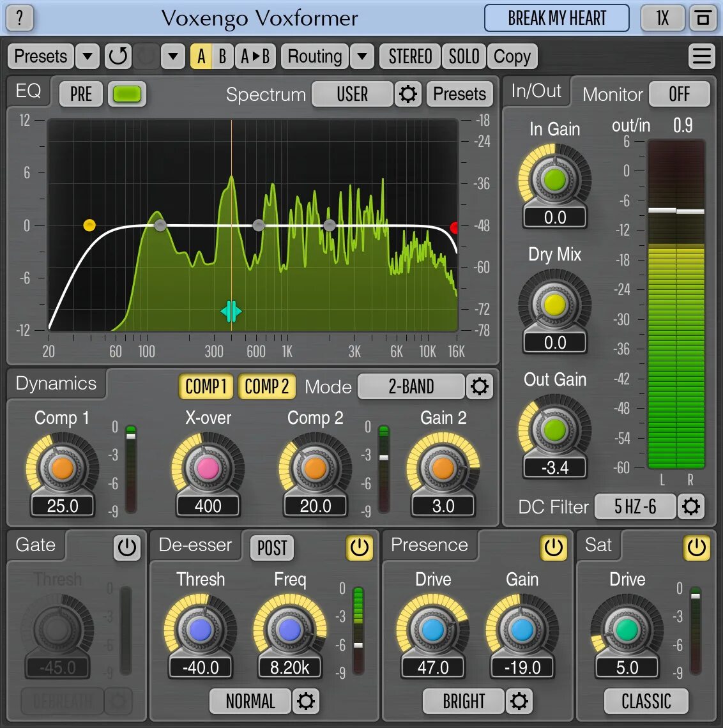The width and height of the screenshot is (723, 728).
Task: Open the Presets button in top toolbar
Action: (x=41, y=56)
